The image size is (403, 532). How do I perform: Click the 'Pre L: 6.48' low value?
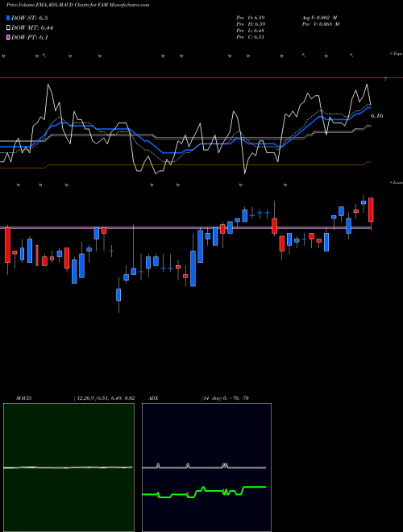(x=251, y=31)
